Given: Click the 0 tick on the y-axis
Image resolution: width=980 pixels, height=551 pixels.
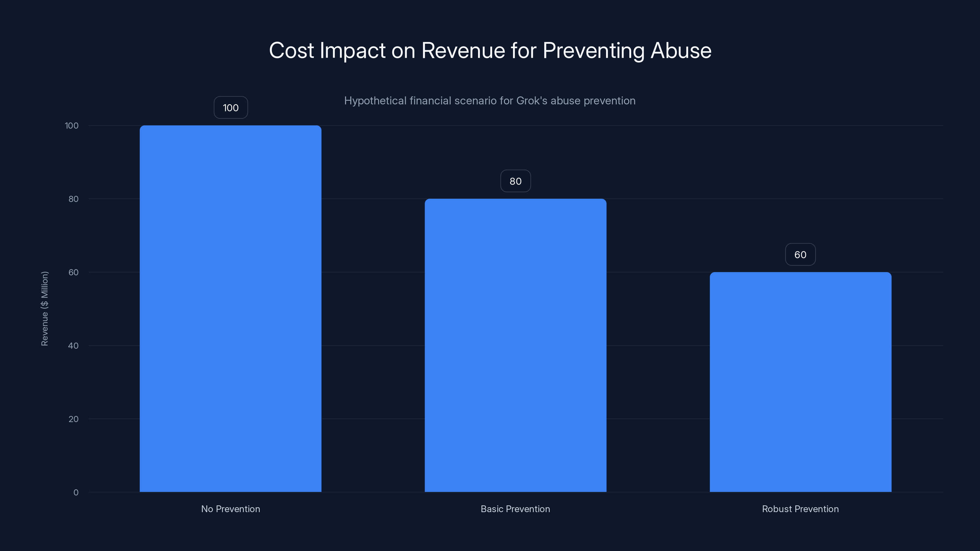Looking at the screenshot, I should pyautogui.click(x=76, y=492).
